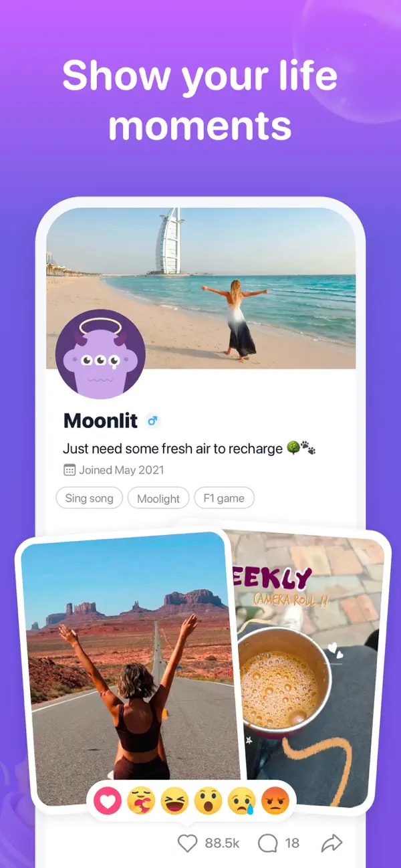Click the calendar icon beside Joined date
Screen dimensions: 401x868
click(x=70, y=470)
